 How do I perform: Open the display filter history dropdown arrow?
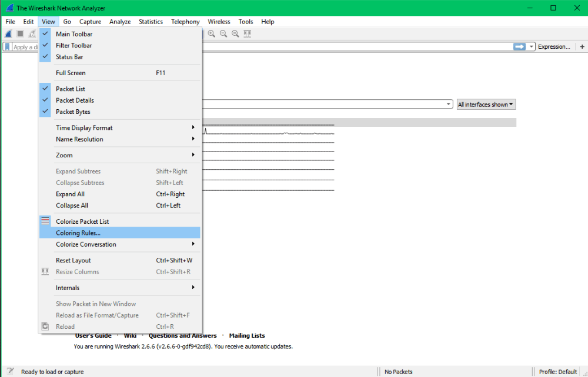point(531,47)
